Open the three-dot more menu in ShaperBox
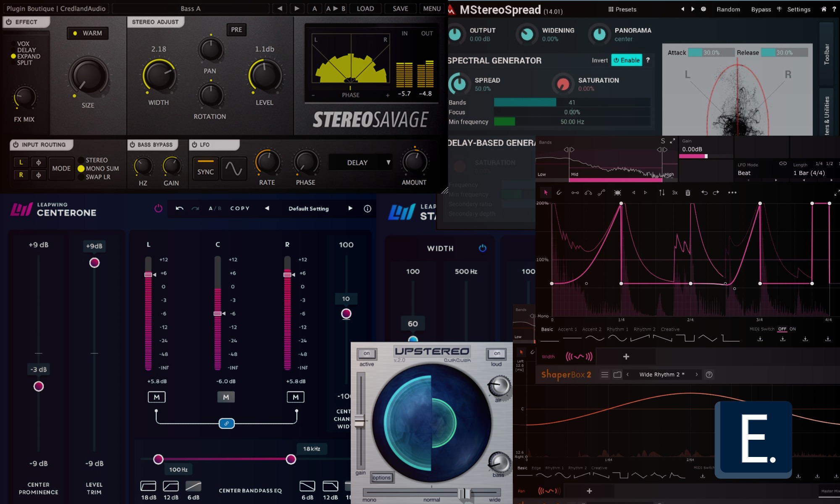 coord(732,192)
